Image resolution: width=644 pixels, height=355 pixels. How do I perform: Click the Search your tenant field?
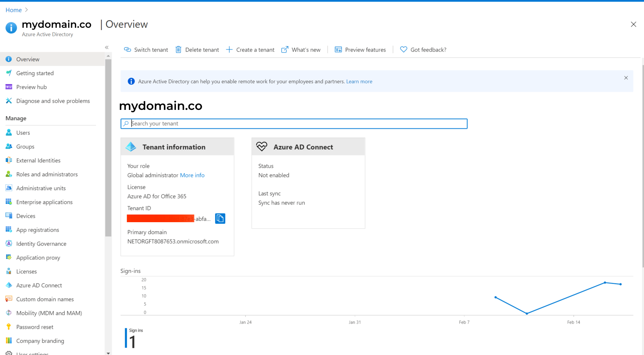pyautogui.click(x=294, y=124)
